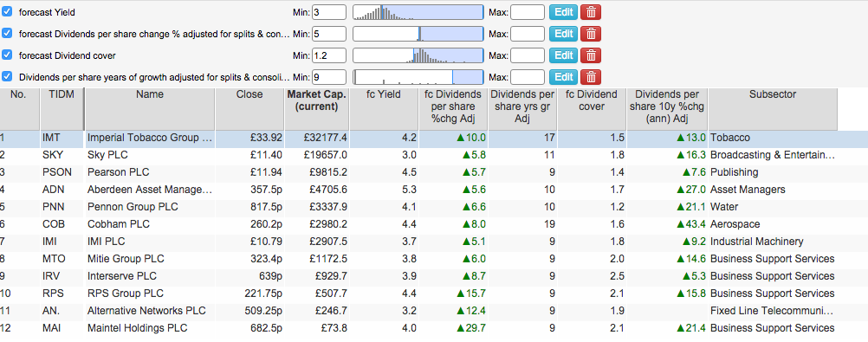
Task: Click trash icon for forecast Dividend cover
Action: (x=591, y=55)
